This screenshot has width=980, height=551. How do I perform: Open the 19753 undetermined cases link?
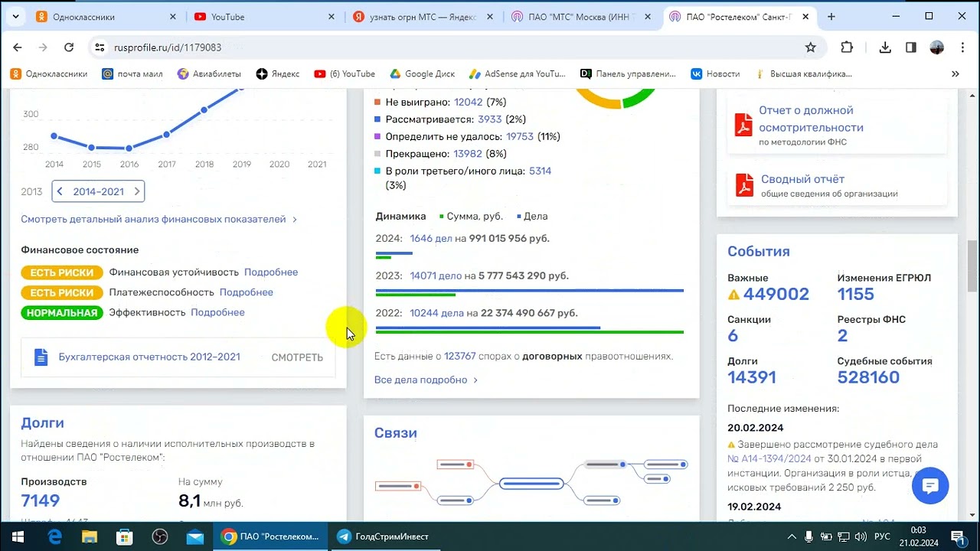(520, 137)
